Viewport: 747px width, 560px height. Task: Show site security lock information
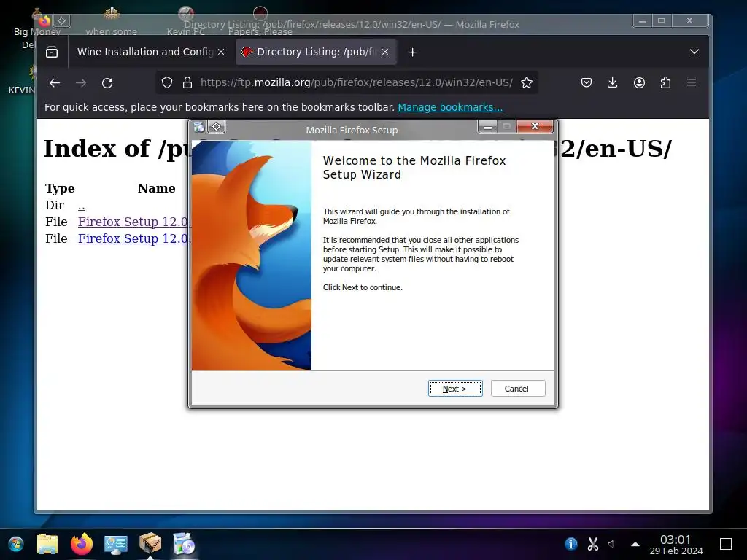(187, 83)
